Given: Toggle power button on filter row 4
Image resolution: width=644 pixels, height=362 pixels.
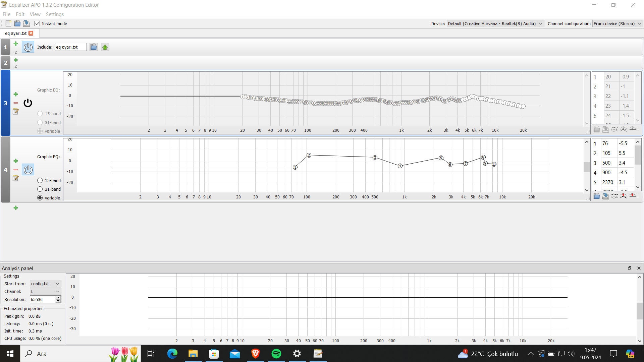Looking at the screenshot, I should [28, 170].
